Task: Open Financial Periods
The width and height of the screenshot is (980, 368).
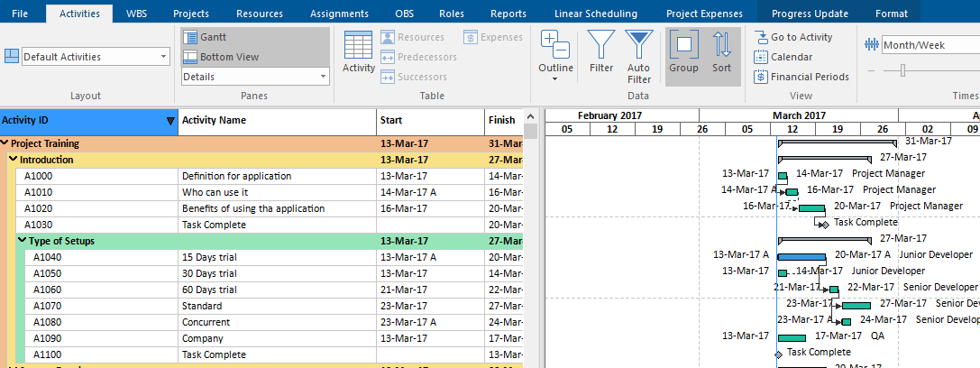Action: [801, 77]
